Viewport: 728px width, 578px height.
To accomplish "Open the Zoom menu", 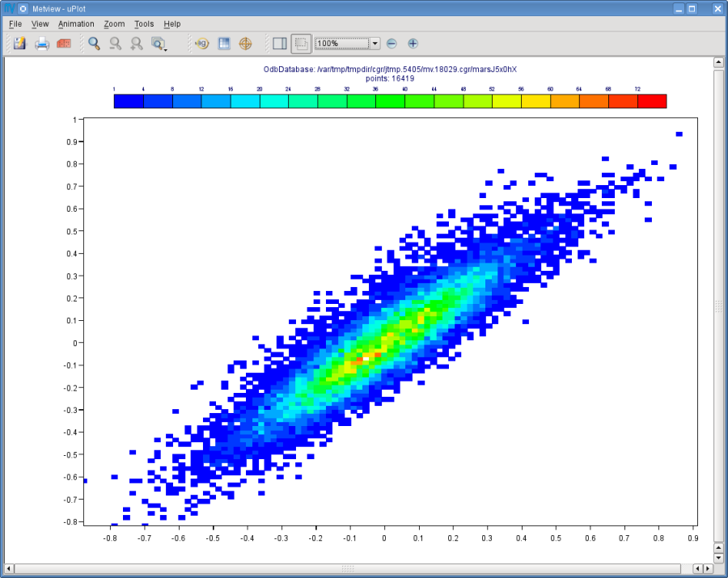I will pyautogui.click(x=114, y=23).
